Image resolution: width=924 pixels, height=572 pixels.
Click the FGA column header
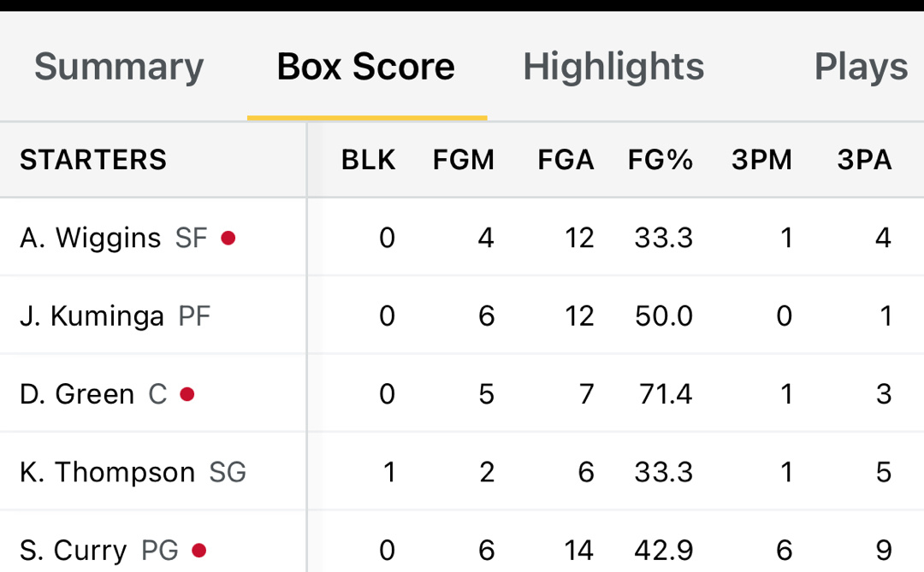point(566,160)
